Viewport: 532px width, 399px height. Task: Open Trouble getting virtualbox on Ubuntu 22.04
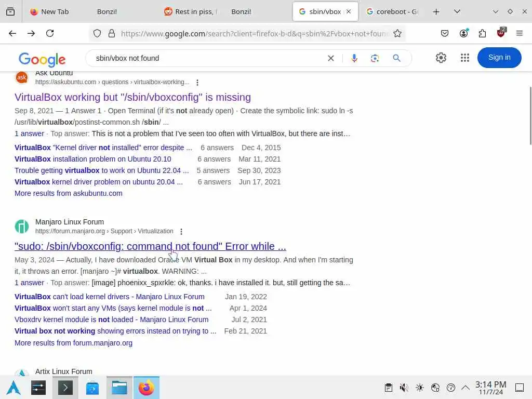(102, 170)
